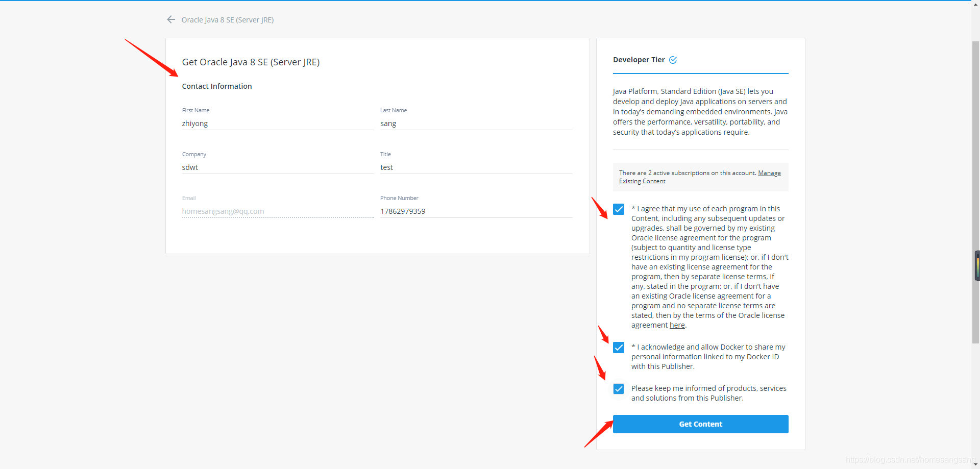This screenshot has height=469, width=980.
Task: Click the vertical page scrollbar thumb
Action: tap(975, 191)
